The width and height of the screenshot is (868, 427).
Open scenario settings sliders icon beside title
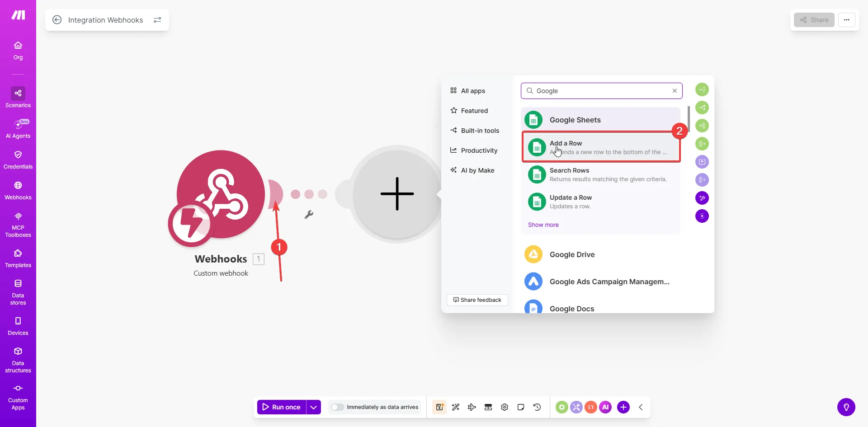point(157,20)
